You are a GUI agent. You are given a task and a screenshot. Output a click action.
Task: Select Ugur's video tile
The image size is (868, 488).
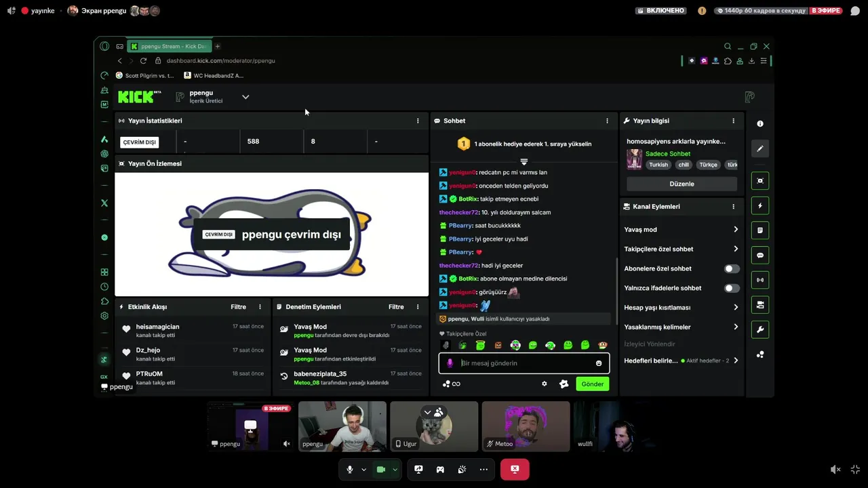[x=434, y=426]
